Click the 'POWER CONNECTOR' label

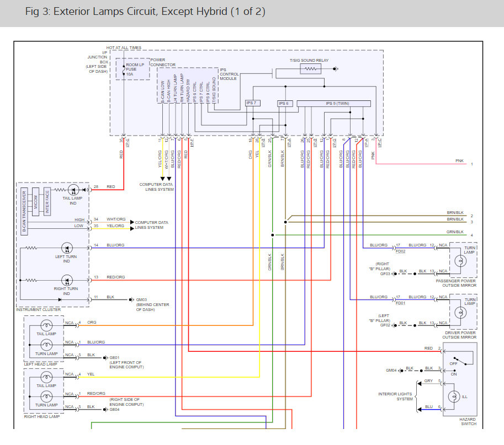pos(163,62)
